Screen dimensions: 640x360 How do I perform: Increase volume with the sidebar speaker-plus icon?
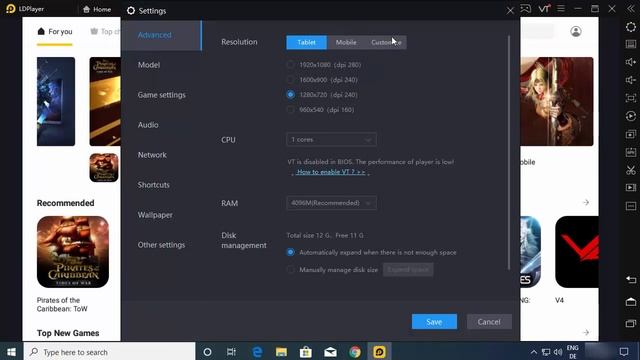click(631, 62)
